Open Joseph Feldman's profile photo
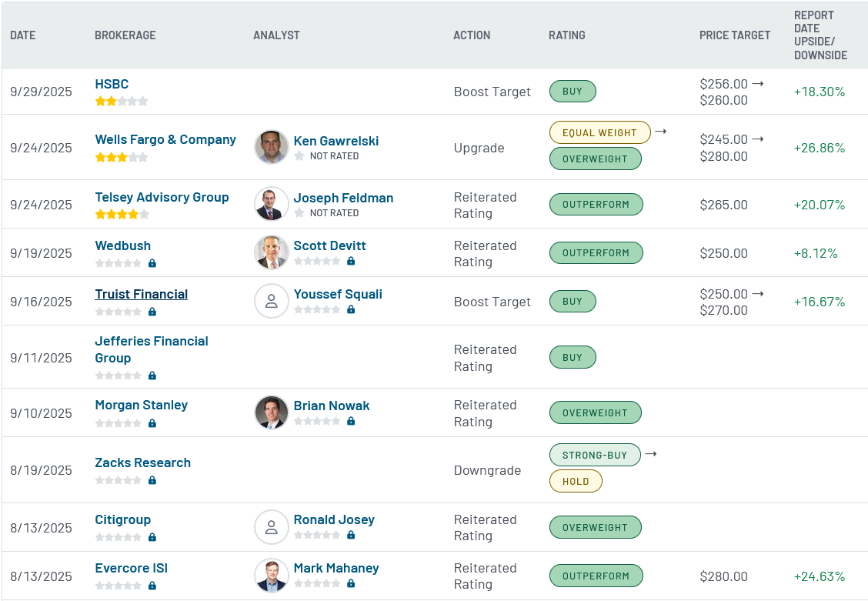868x601 pixels. tap(271, 204)
